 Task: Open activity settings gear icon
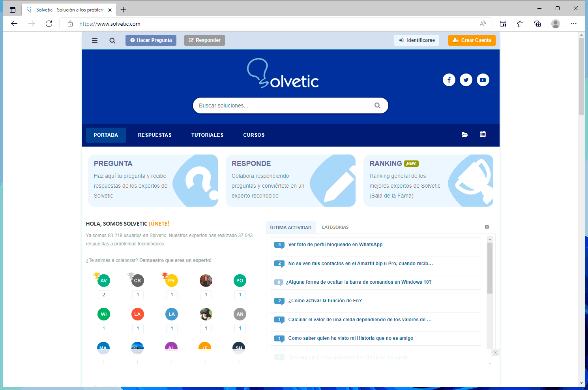[x=487, y=227]
